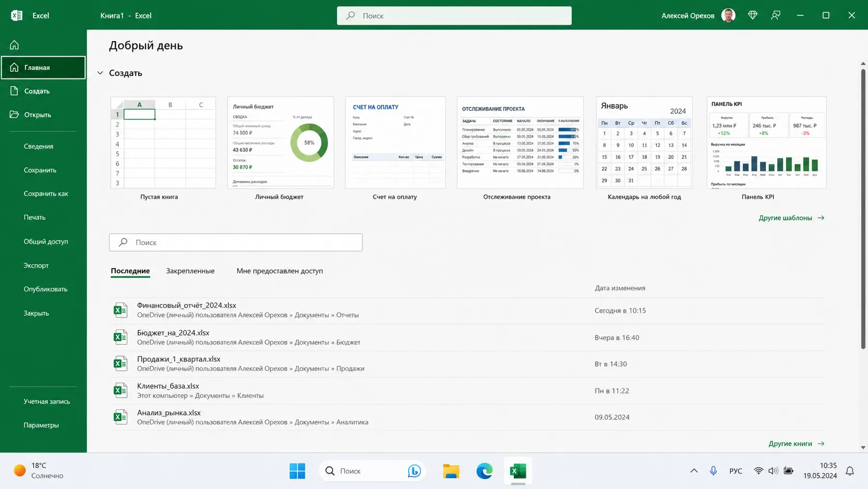
Task: Open Бюджет_на_2024.xlsx file name
Action: [173, 333]
